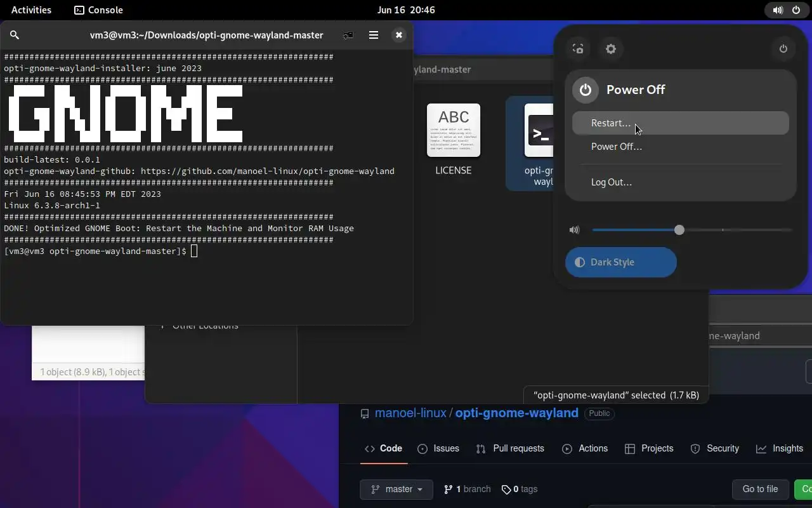This screenshot has width=812, height=508.
Task: Click the 0 tags link
Action: click(520, 489)
